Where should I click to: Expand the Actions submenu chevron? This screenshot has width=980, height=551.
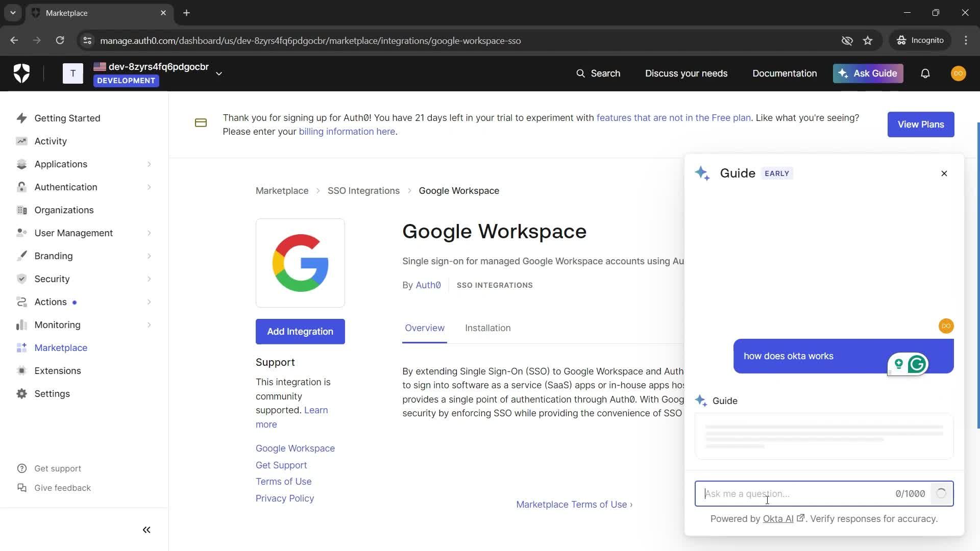tap(149, 302)
